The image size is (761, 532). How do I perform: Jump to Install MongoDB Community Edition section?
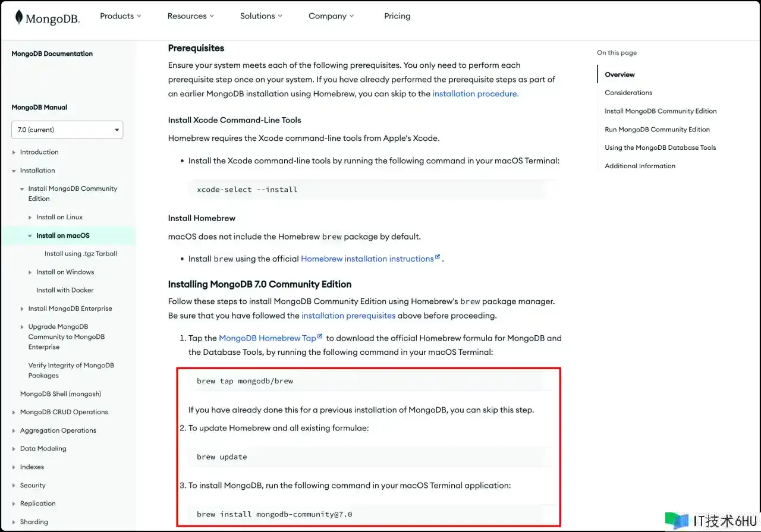point(661,111)
